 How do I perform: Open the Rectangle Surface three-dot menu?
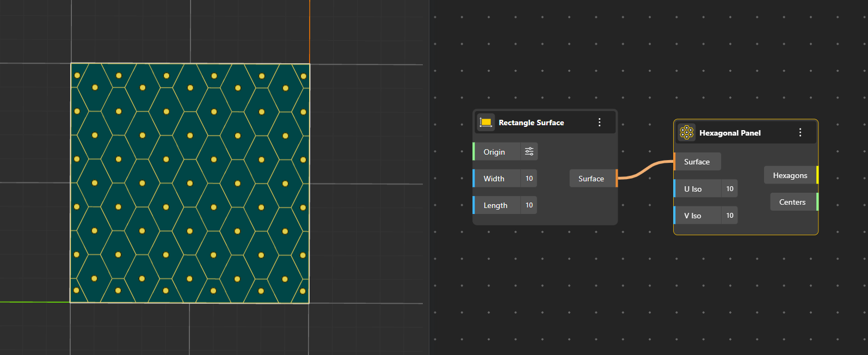pos(600,123)
